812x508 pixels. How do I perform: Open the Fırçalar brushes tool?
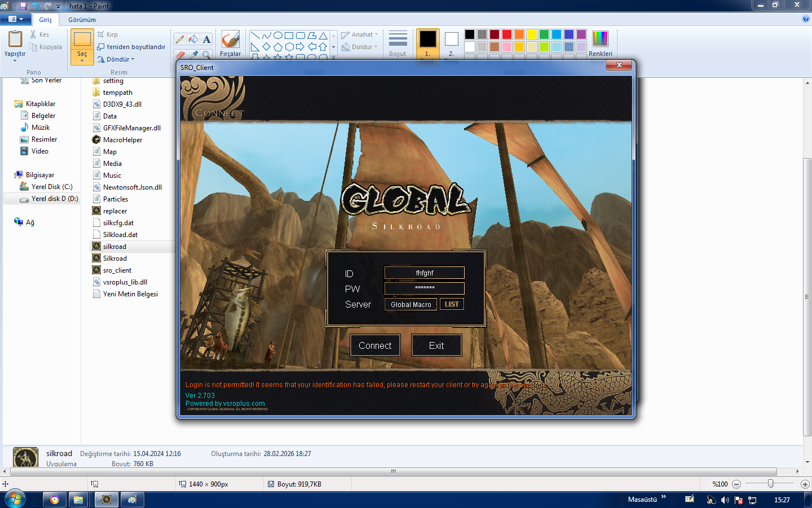pos(230,43)
